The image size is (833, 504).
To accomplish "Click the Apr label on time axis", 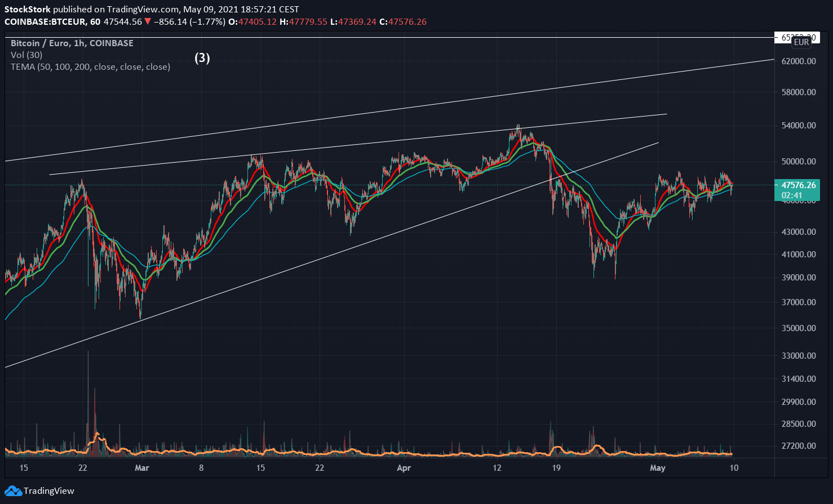I will click(404, 468).
